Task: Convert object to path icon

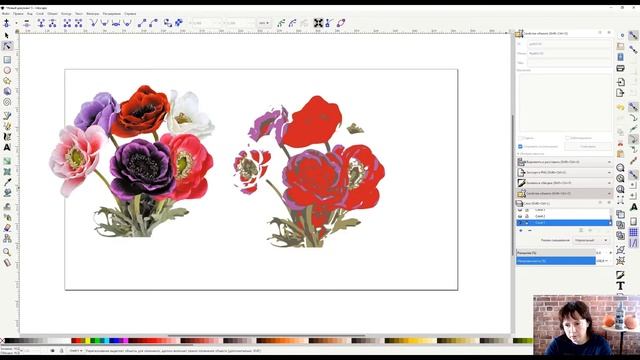Action: pos(168,23)
